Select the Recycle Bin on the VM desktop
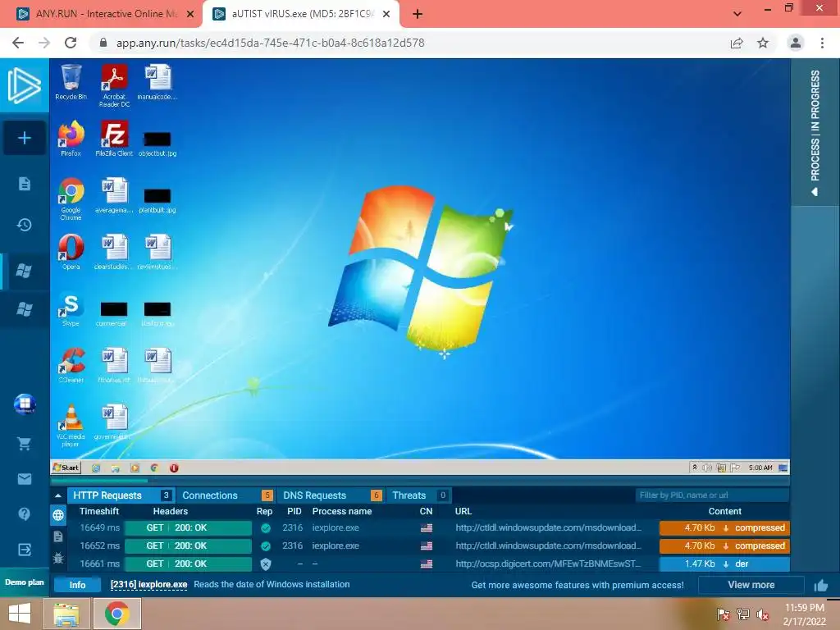The image size is (840, 630). 71,82
